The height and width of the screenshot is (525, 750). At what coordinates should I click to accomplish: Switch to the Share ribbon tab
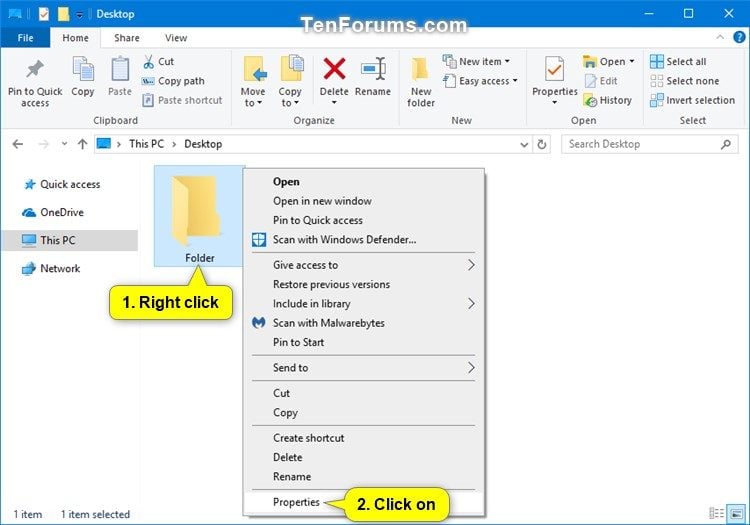(x=127, y=38)
